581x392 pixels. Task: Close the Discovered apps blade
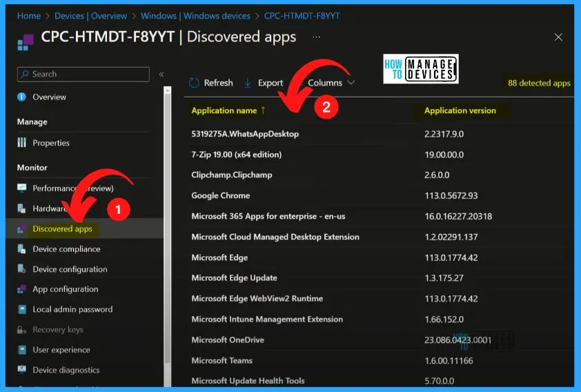pyautogui.click(x=558, y=37)
